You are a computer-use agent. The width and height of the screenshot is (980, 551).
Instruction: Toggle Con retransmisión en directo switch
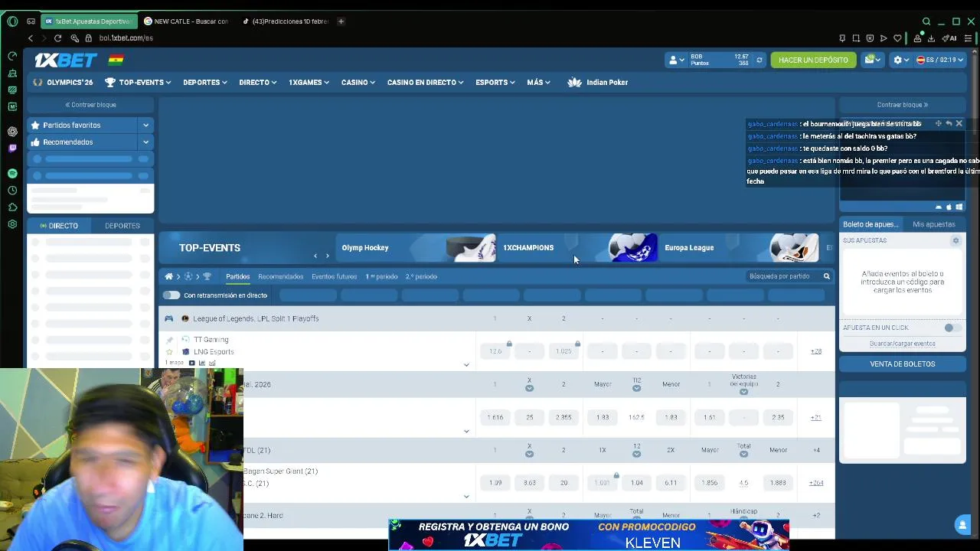click(x=171, y=295)
